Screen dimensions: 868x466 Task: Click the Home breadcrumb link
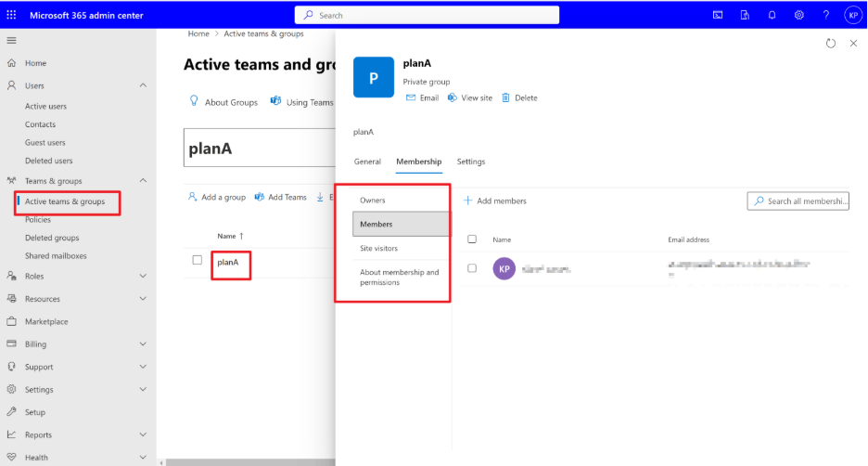tap(198, 33)
